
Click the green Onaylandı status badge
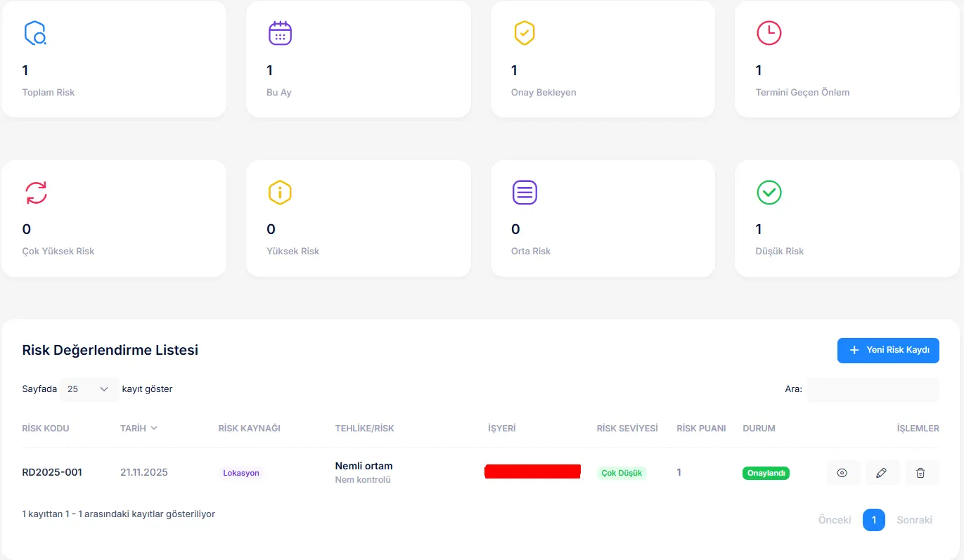pyautogui.click(x=766, y=473)
